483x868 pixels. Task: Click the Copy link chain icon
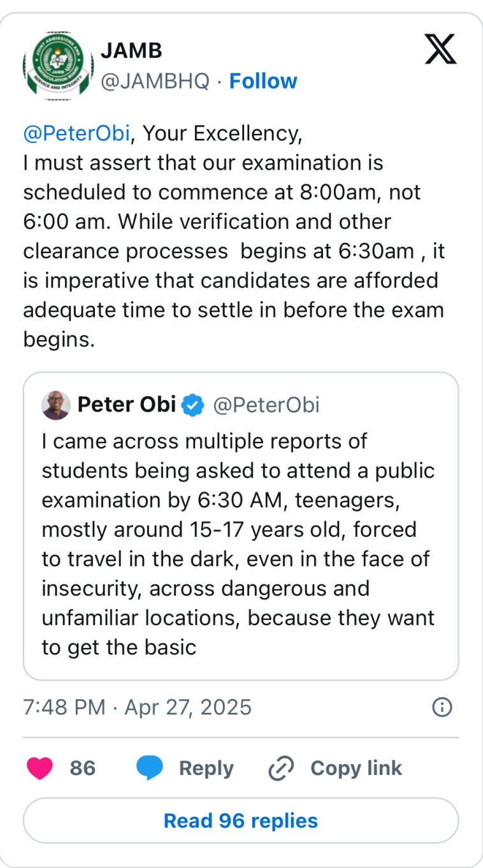point(281,768)
